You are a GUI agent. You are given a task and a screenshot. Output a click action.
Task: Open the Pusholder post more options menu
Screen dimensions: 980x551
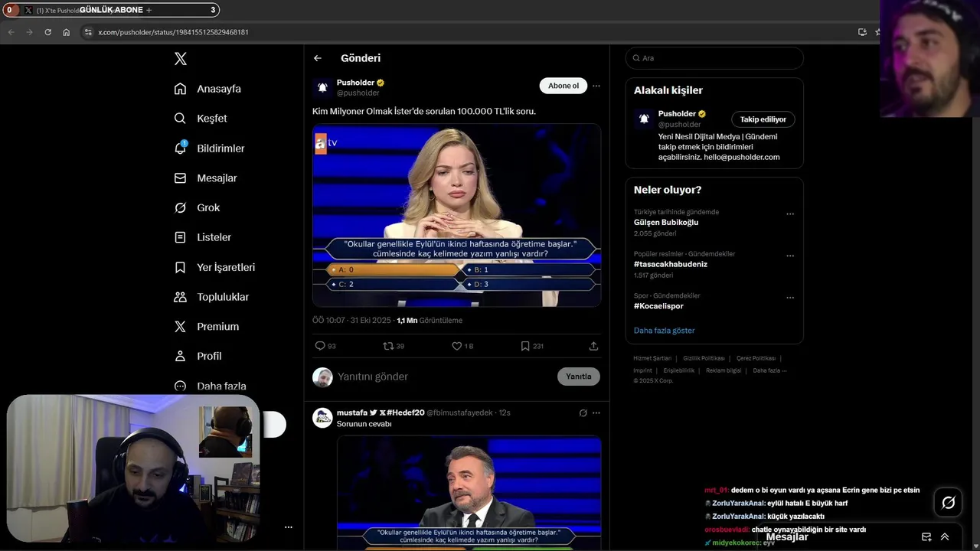click(596, 86)
